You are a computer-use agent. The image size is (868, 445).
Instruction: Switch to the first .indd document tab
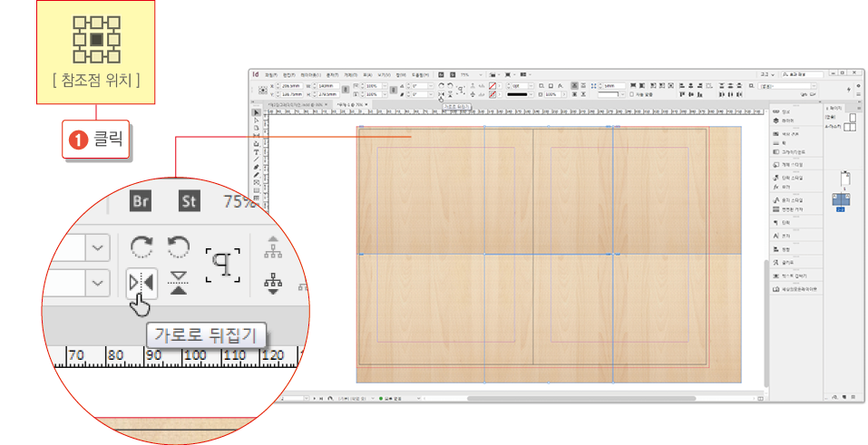(x=297, y=104)
